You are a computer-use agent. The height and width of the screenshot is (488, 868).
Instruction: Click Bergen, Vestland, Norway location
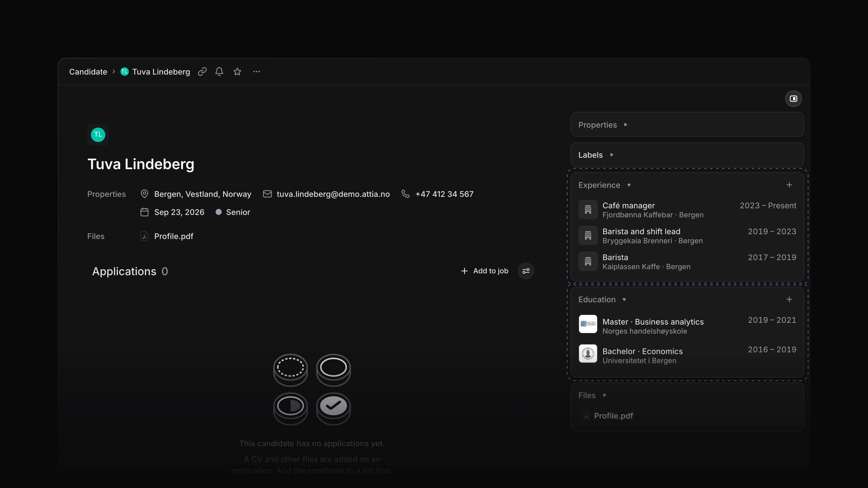(x=203, y=194)
